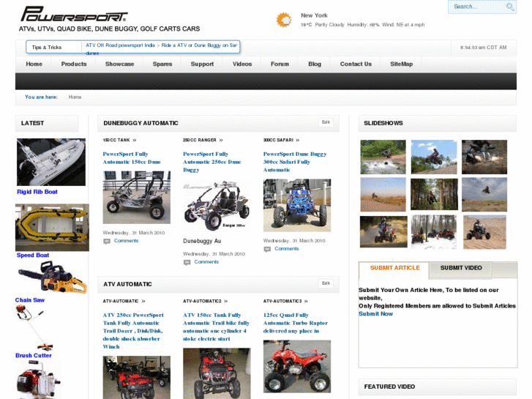Open the Speed Boat link
The width and height of the screenshot is (532, 399).
click(33, 256)
